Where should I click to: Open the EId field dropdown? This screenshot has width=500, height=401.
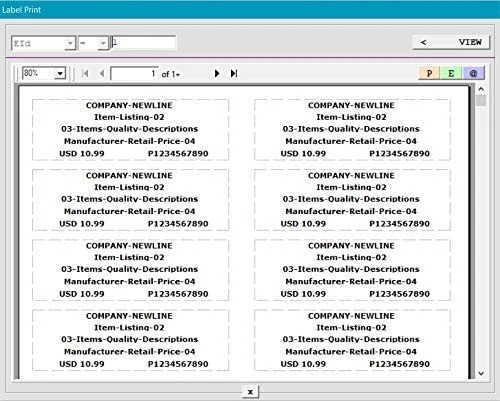click(x=70, y=43)
